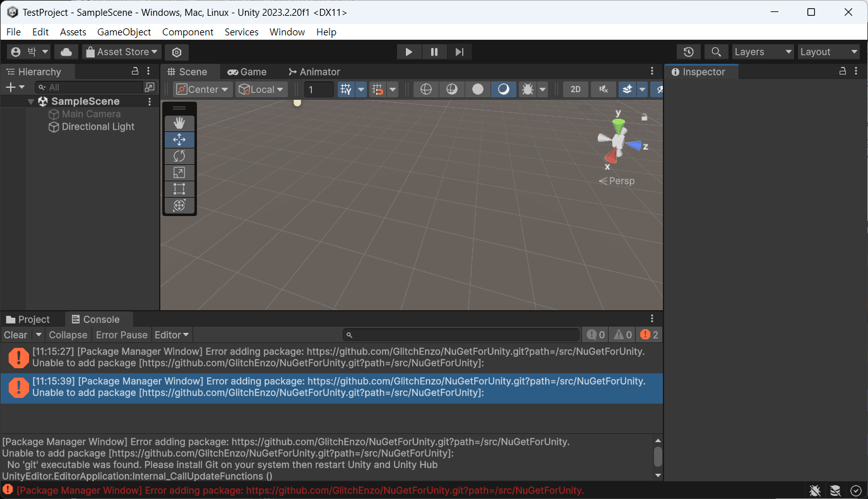The width and height of the screenshot is (868, 499).
Task: Open snap increment dropdown arrow
Action: point(393,90)
